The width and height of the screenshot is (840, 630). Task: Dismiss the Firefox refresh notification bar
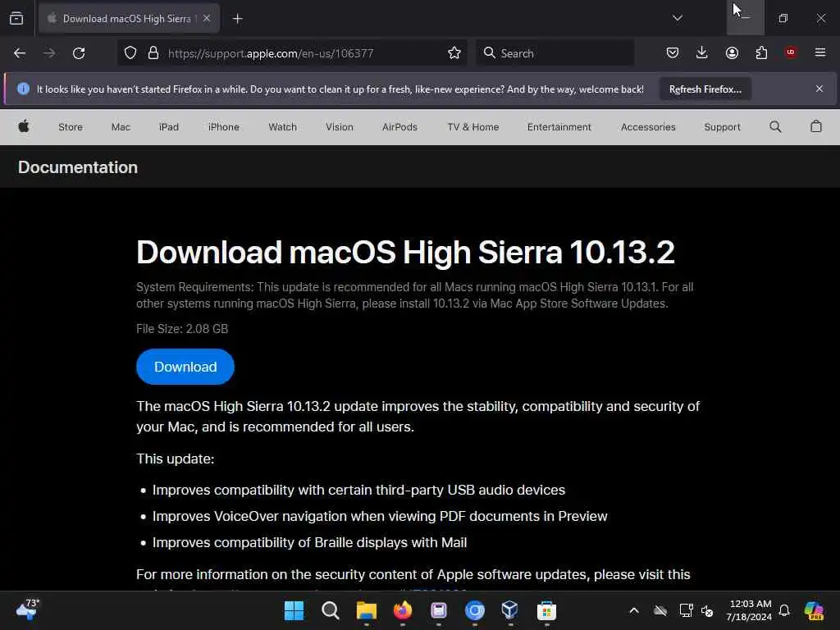819,89
